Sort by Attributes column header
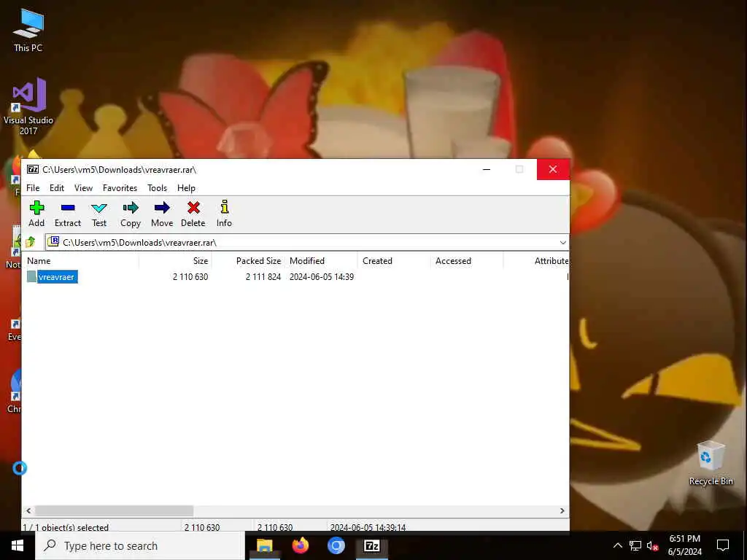 [x=536, y=261]
